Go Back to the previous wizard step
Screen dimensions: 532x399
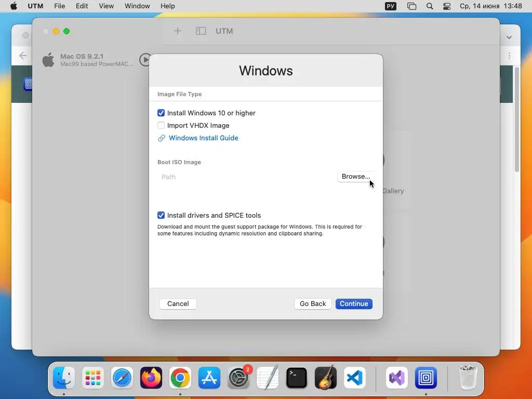click(312, 303)
